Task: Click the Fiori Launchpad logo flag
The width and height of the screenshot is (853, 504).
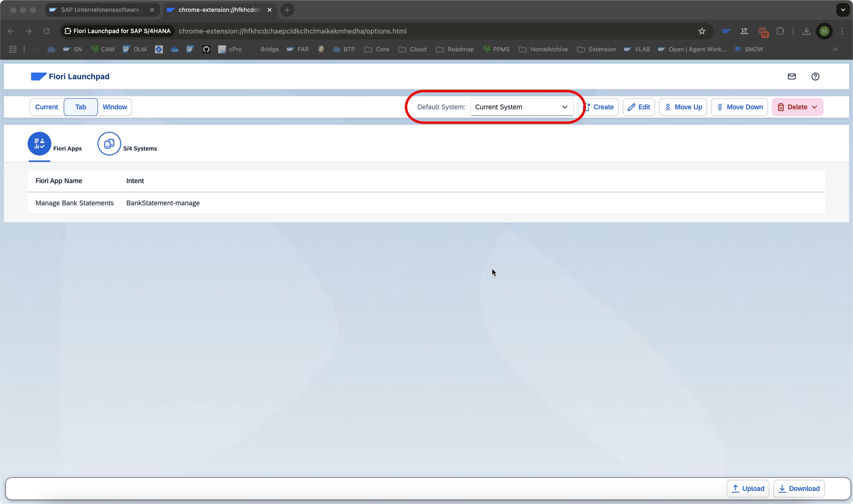Action: [x=38, y=77]
